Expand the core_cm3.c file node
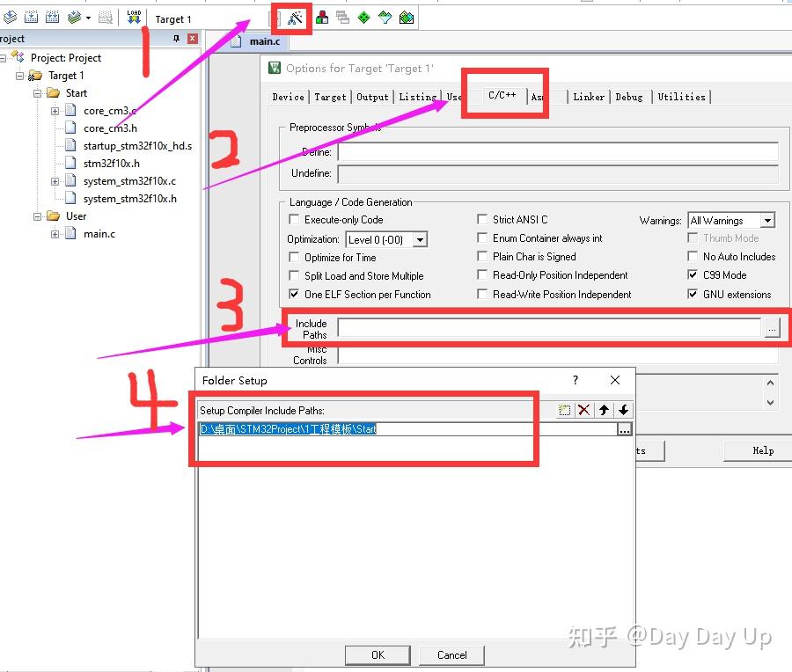792x672 pixels. 55,111
